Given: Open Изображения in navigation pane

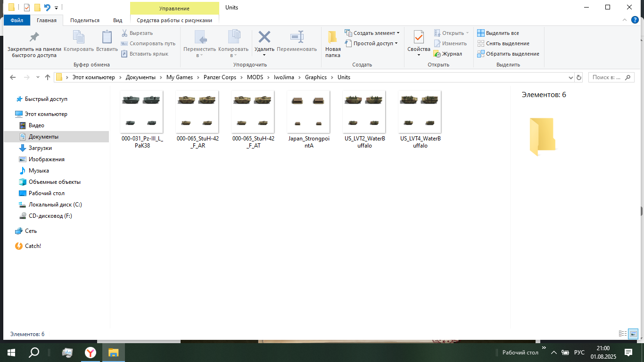Looking at the screenshot, I should click(46, 159).
